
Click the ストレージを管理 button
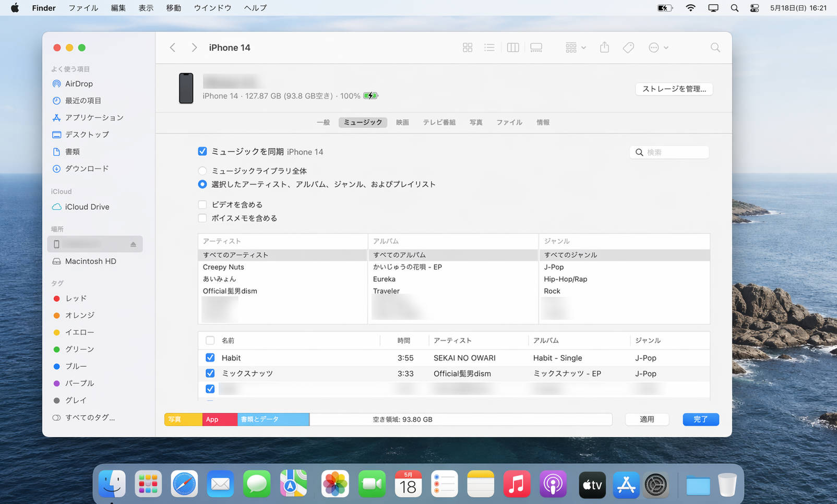[x=673, y=89]
